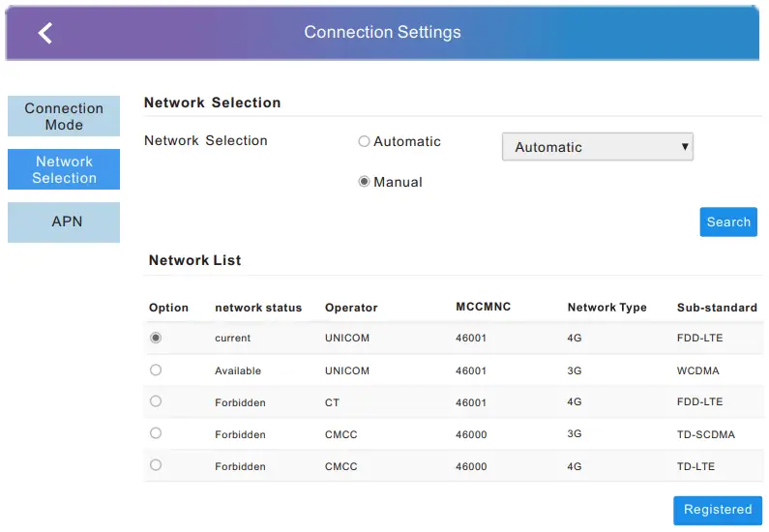
Task: Click the Search button
Action: 728,222
